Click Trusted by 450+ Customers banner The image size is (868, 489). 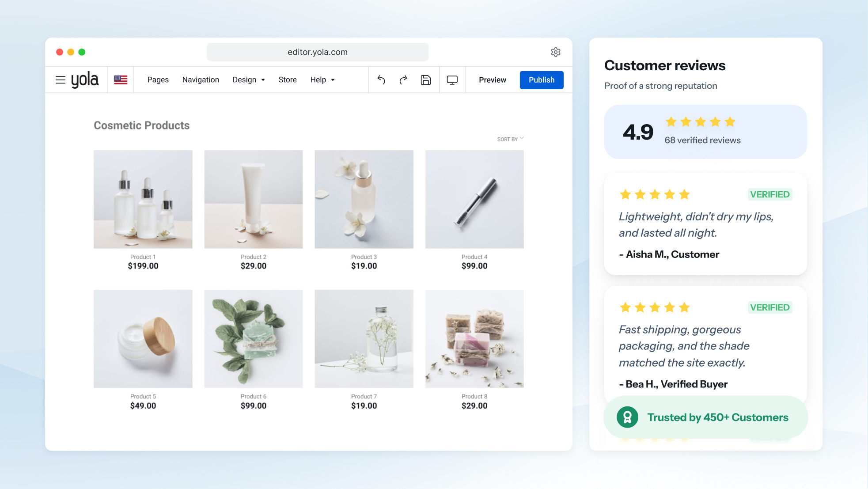point(706,417)
